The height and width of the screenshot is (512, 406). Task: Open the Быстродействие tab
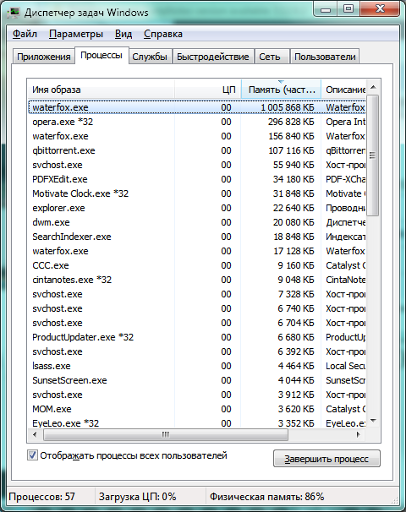(x=213, y=57)
